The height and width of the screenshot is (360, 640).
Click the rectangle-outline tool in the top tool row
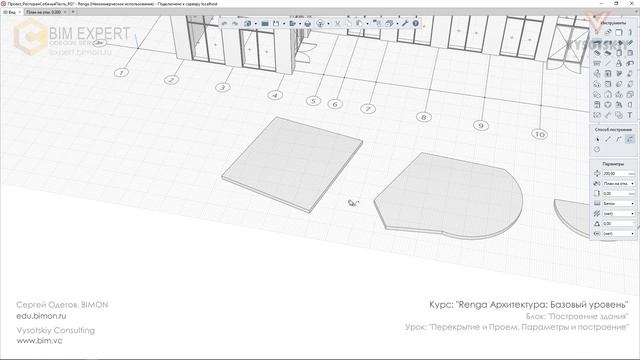619,32
